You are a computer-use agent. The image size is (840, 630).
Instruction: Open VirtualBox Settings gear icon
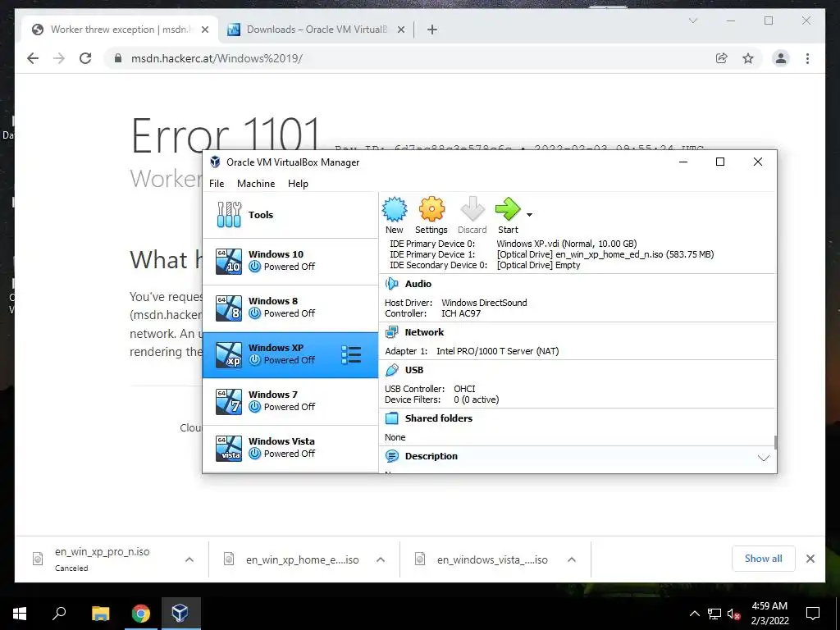(x=431, y=209)
